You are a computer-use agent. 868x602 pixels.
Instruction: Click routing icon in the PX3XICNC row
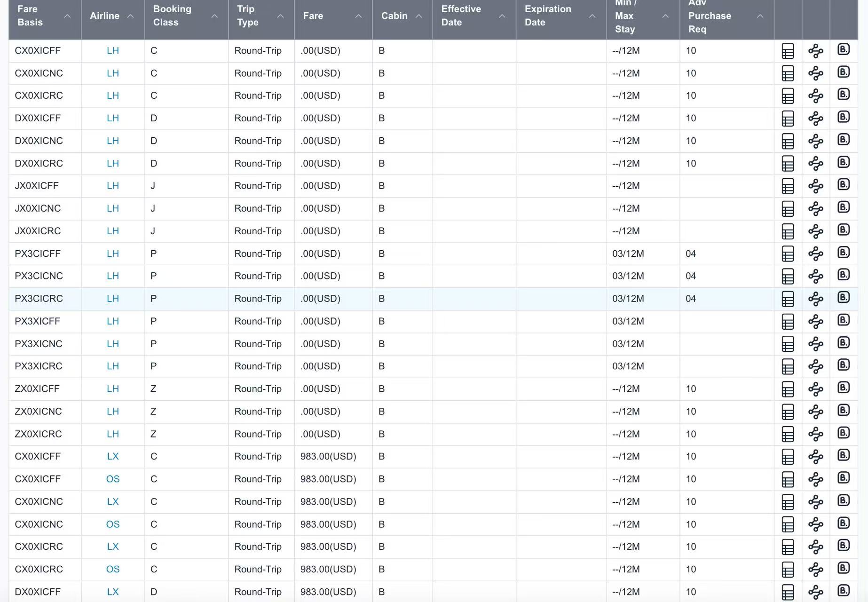tap(816, 344)
